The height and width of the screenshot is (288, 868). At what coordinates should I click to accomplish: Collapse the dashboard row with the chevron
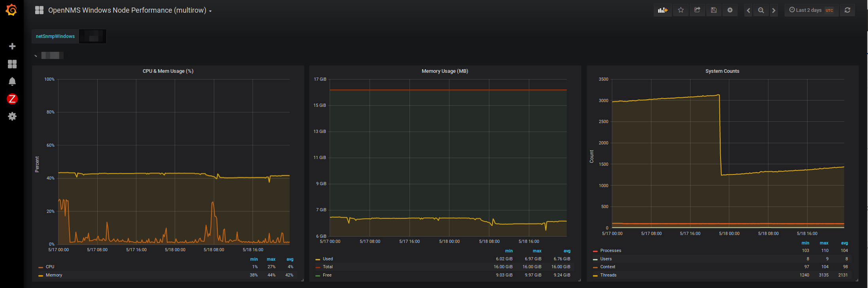click(x=36, y=56)
